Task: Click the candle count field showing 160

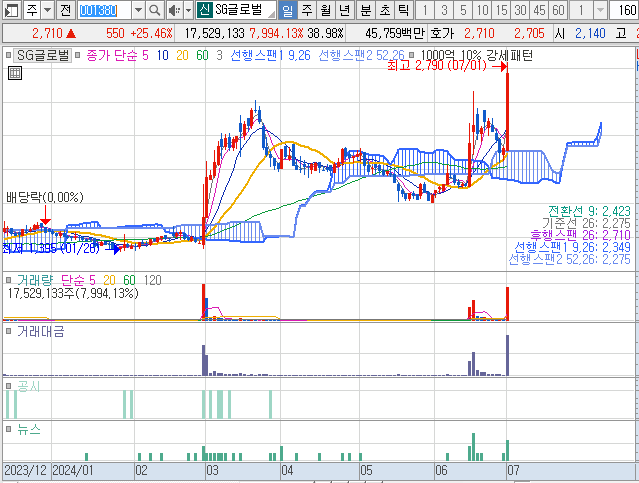Action: point(624,10)
